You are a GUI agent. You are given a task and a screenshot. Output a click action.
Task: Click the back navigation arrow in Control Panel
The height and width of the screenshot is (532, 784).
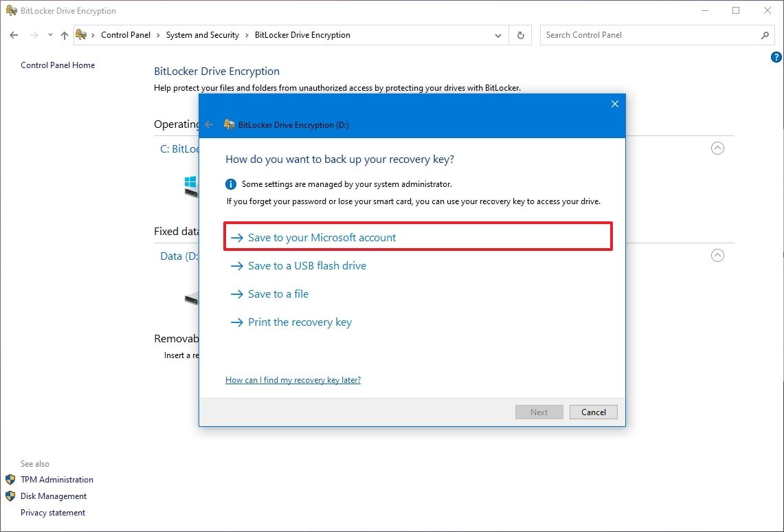coord(14,34)
